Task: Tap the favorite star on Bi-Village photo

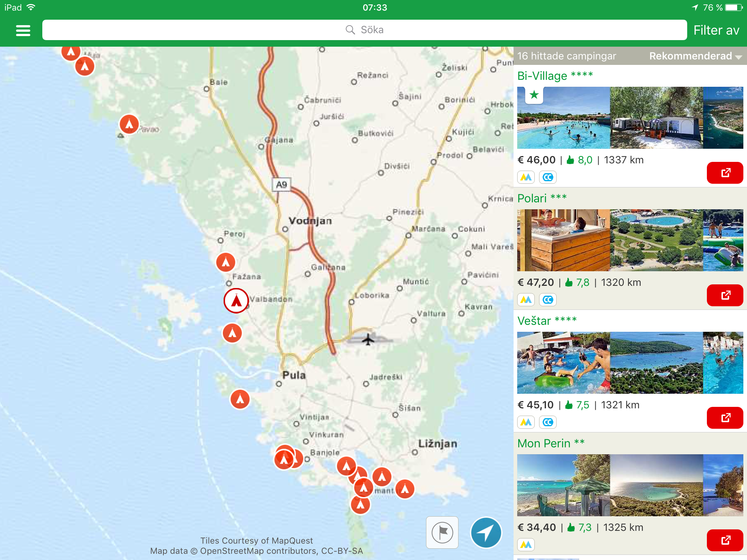Action: [x=534, y=95]
